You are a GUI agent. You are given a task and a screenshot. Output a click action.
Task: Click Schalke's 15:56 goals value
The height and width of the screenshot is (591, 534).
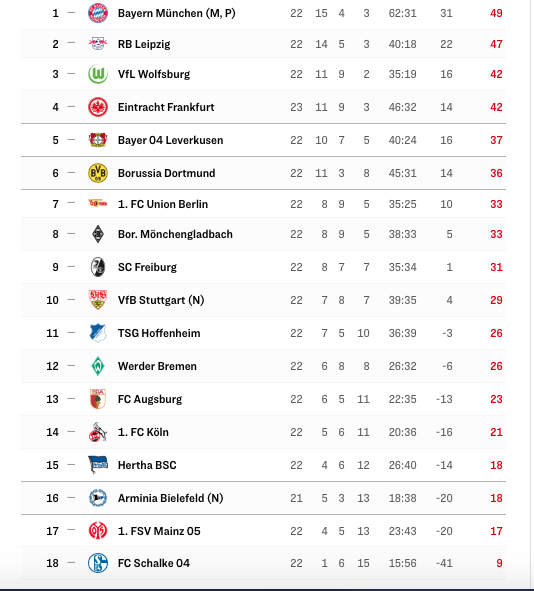[402, 563]
